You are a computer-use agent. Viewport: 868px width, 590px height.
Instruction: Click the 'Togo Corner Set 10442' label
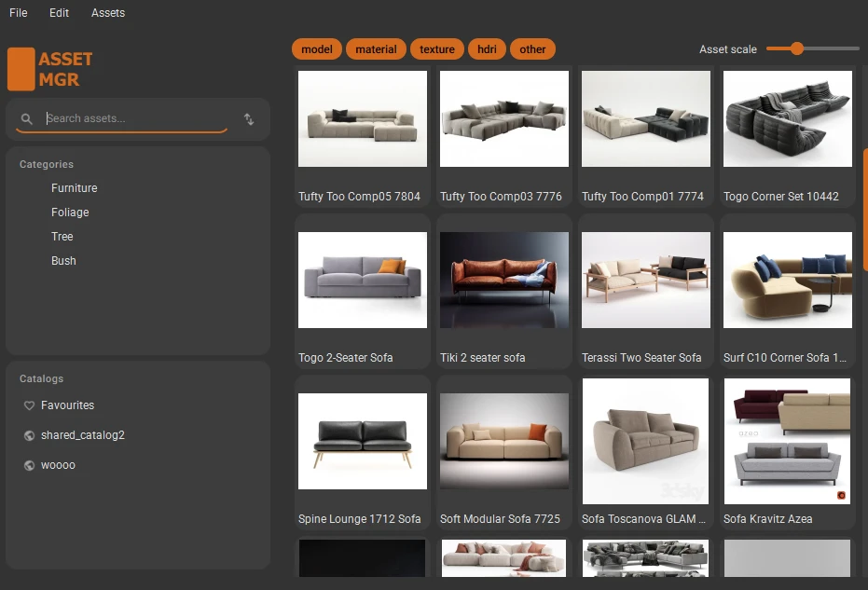(x=781, y=197)
